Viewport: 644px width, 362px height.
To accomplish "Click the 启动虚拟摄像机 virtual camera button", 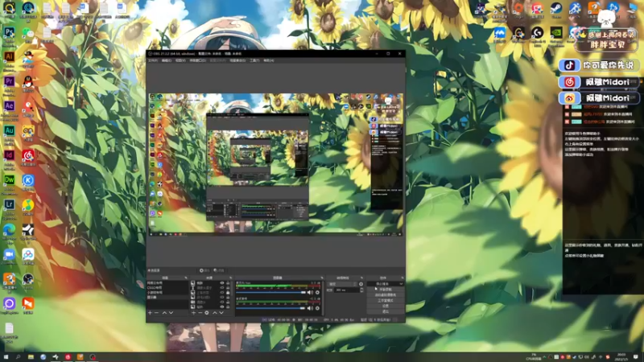I will tap(386, 294).
